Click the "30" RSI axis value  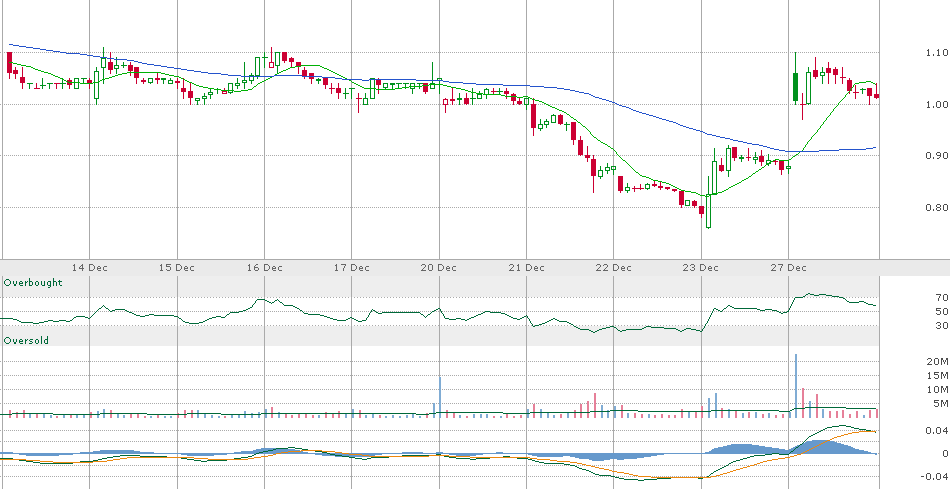[942, 325]
